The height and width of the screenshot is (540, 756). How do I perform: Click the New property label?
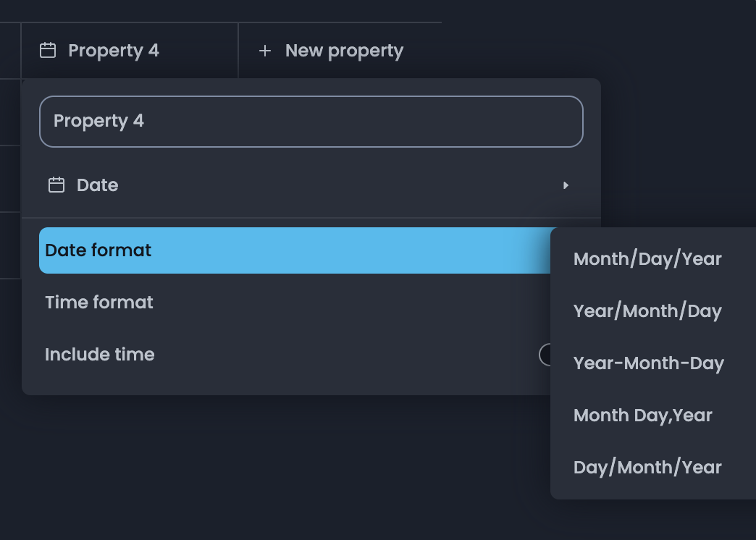pyautogui.click(x=344, y=51)
